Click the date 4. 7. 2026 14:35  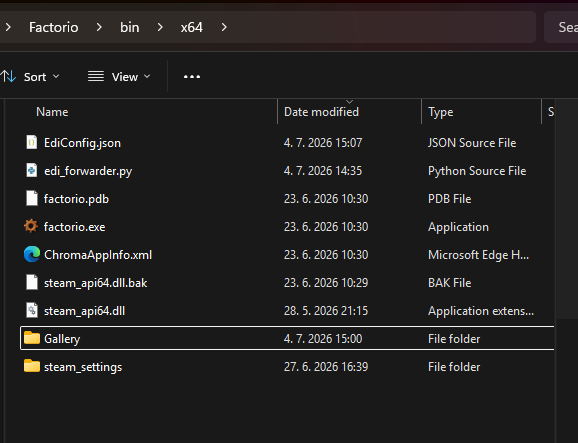click(x=323, y=171)
